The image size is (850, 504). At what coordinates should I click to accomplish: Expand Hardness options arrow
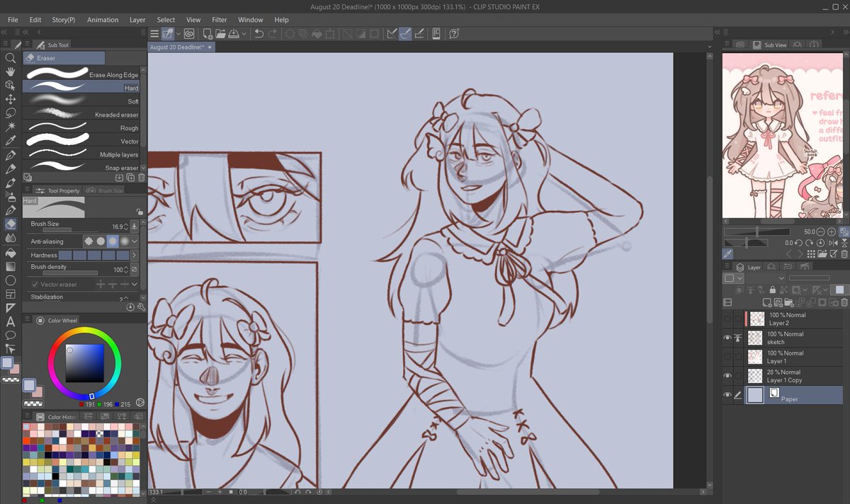(135, 255)
